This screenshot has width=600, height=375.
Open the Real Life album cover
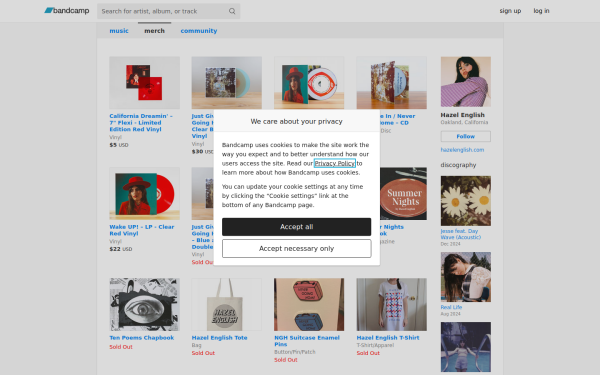[x=466, y=277]
